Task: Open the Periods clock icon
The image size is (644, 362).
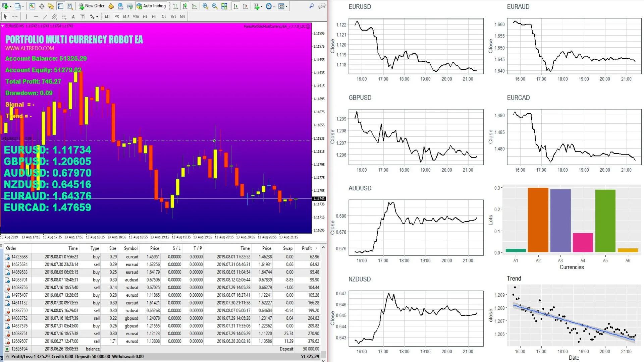Action: [x=269, y=6]
